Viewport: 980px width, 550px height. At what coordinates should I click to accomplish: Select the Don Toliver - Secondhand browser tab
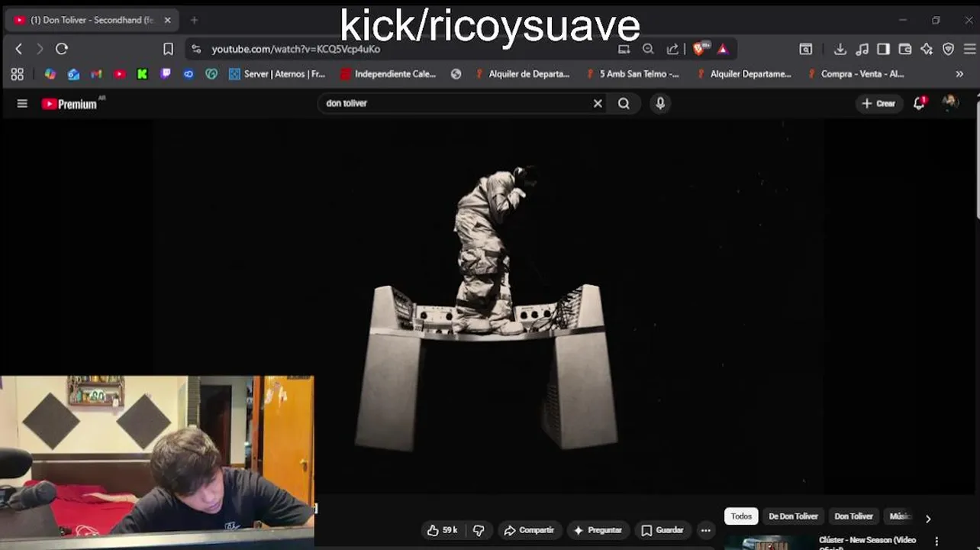click(92, 20)
